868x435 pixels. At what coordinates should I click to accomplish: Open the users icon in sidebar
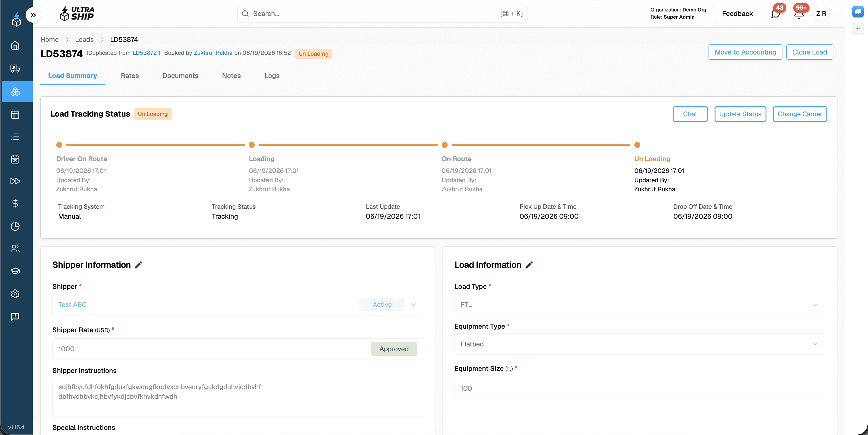[x=15, y=249]
